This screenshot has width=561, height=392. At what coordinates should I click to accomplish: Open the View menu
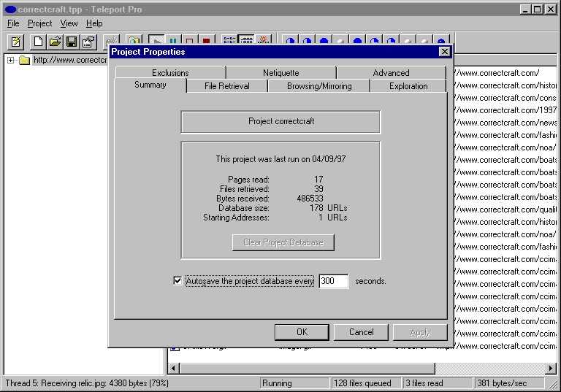tap(69, 23)
